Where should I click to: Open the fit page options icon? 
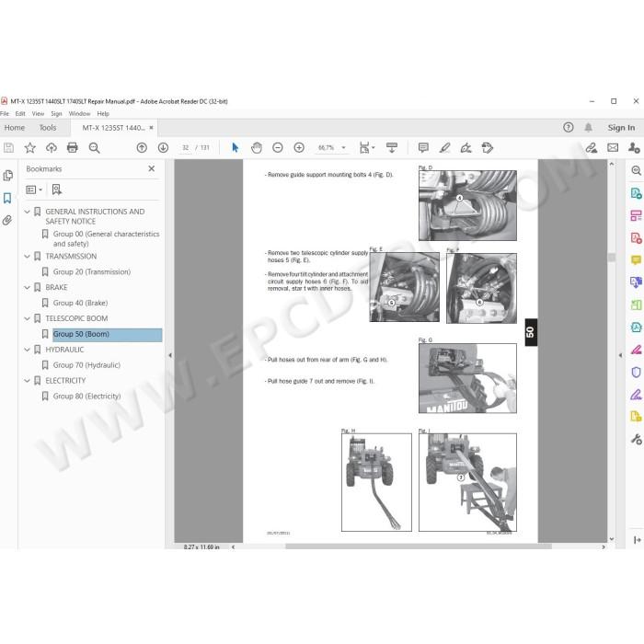tap(366, 147)
